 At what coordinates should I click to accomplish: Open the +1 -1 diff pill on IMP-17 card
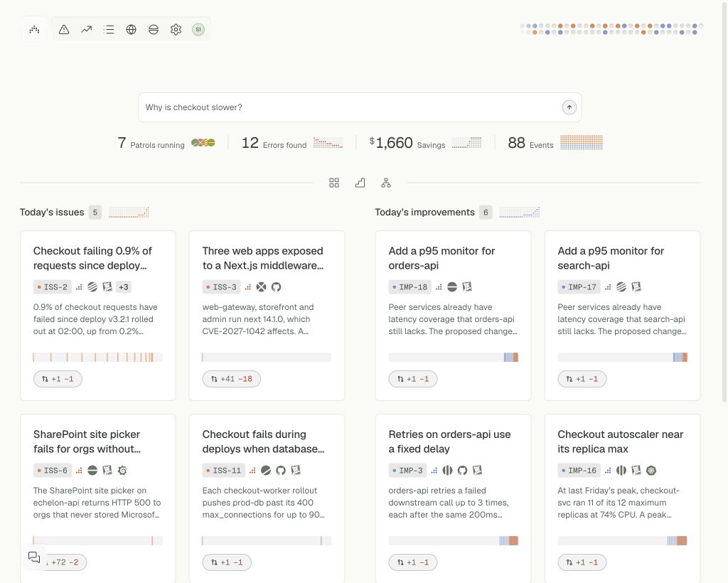(582, 379)
